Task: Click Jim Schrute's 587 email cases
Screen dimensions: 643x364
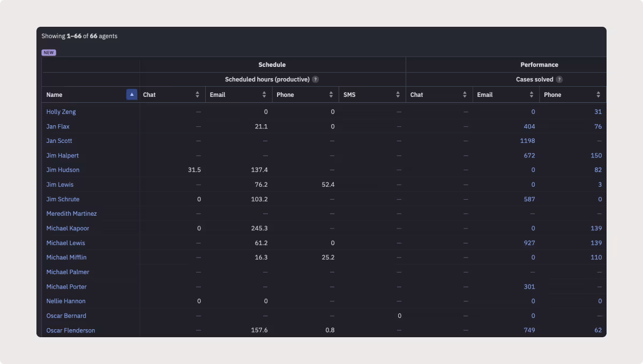Action: pyautogui.click(x=529, y=199)
